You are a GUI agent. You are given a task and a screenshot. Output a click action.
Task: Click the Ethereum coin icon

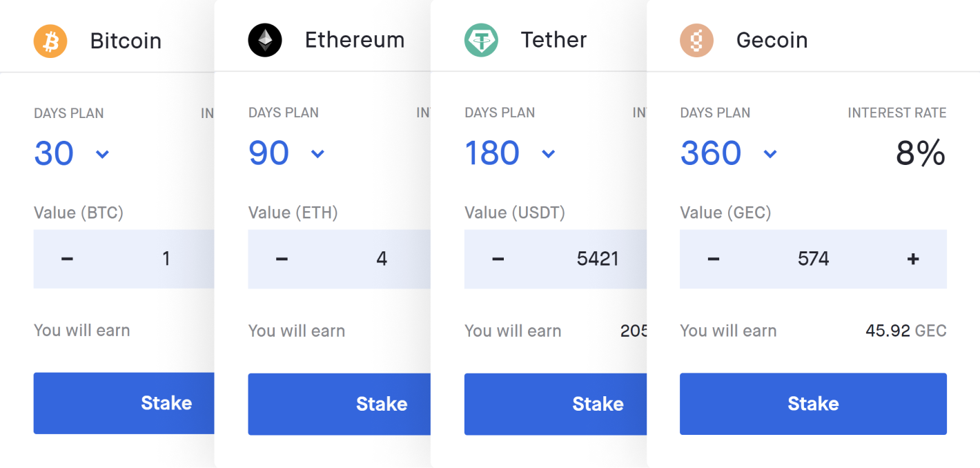tap(265, 40)
